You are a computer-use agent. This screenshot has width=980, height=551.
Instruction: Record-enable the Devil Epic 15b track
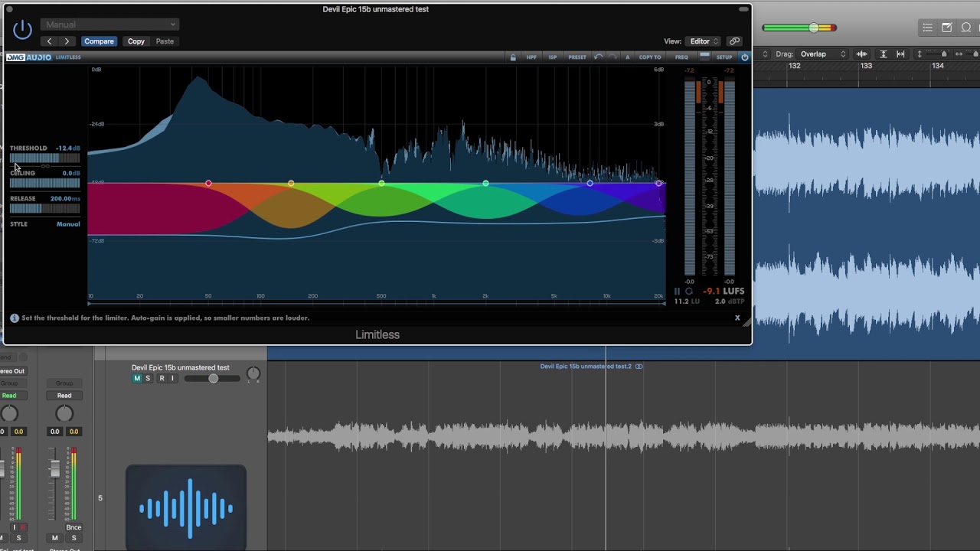[162, 379]
